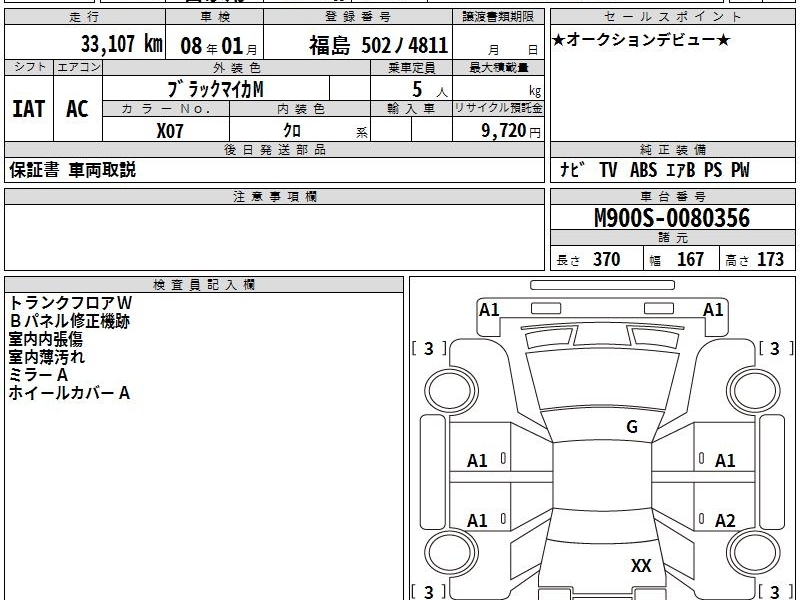
Task: Click the registration number 福島 502 4811
Action: (378, 45)
